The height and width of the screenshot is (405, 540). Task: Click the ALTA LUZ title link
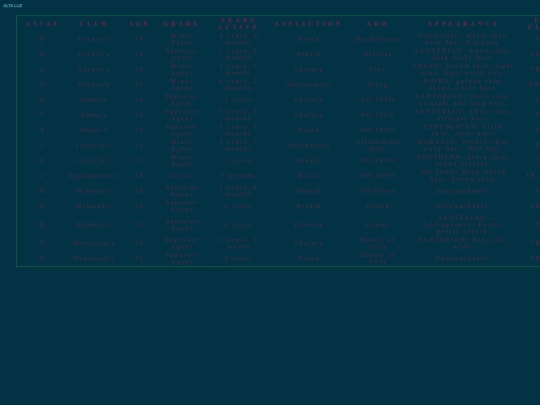coord(12,6)
